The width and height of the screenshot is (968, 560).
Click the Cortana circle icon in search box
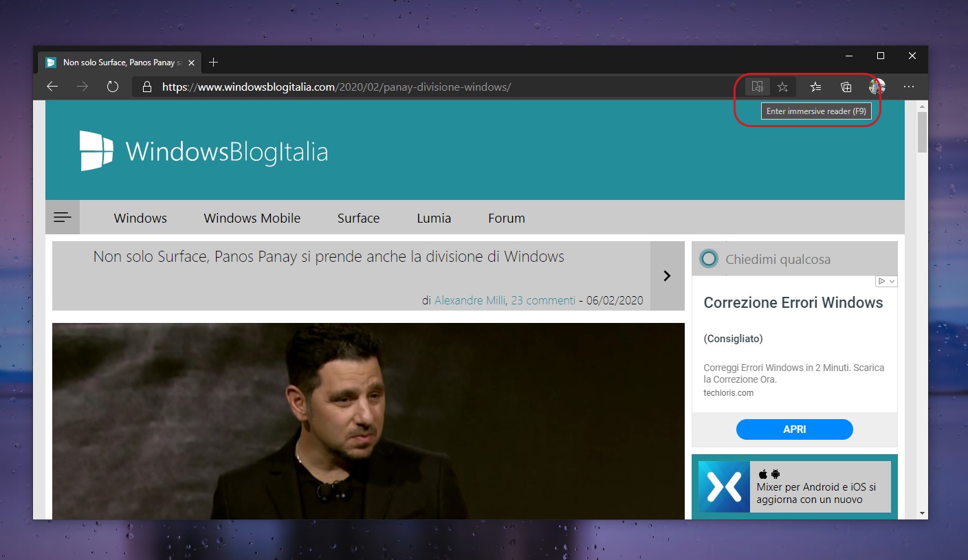(x=708, y=259)
